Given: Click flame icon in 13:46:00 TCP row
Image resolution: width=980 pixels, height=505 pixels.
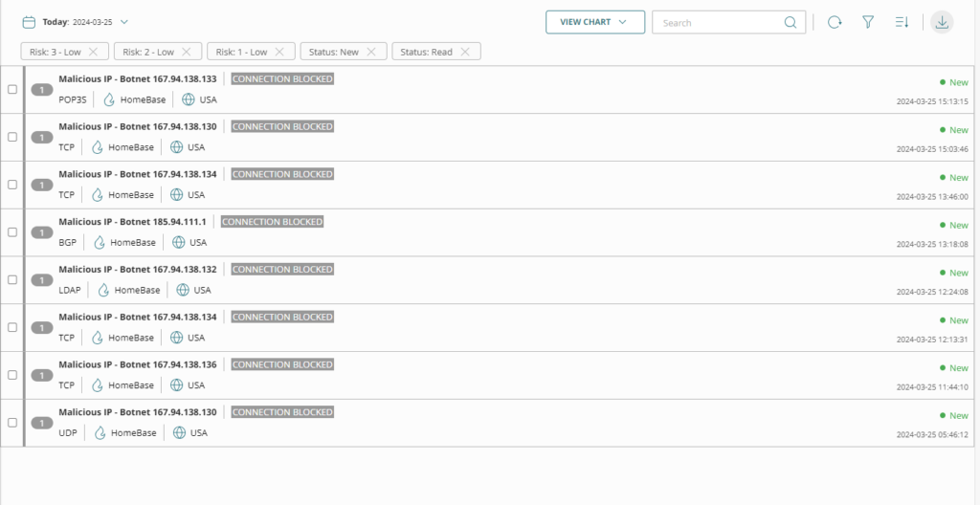Looking at the screenshot, I should tap(98, 195).
